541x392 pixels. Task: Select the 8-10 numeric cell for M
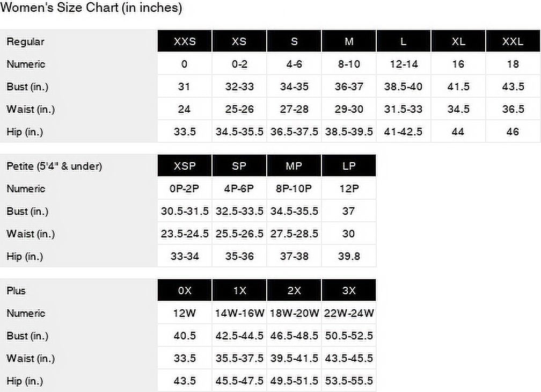tap(349, 64)
